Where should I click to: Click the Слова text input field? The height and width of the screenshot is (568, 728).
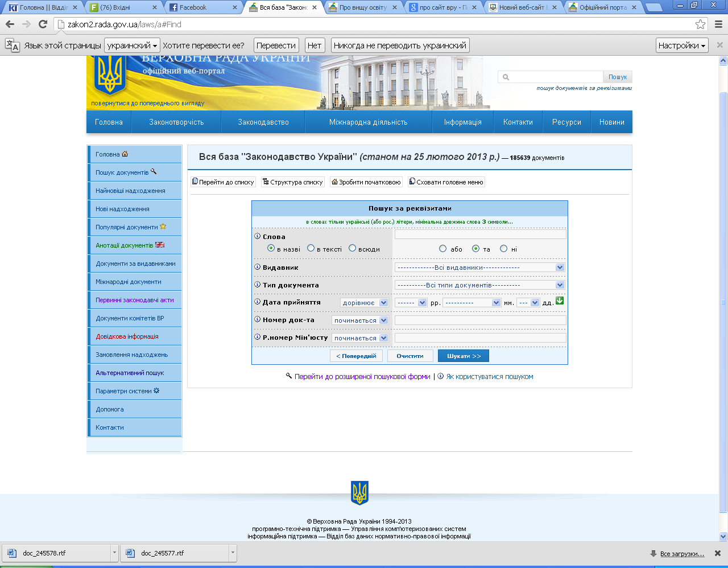(x=481, y=234)
